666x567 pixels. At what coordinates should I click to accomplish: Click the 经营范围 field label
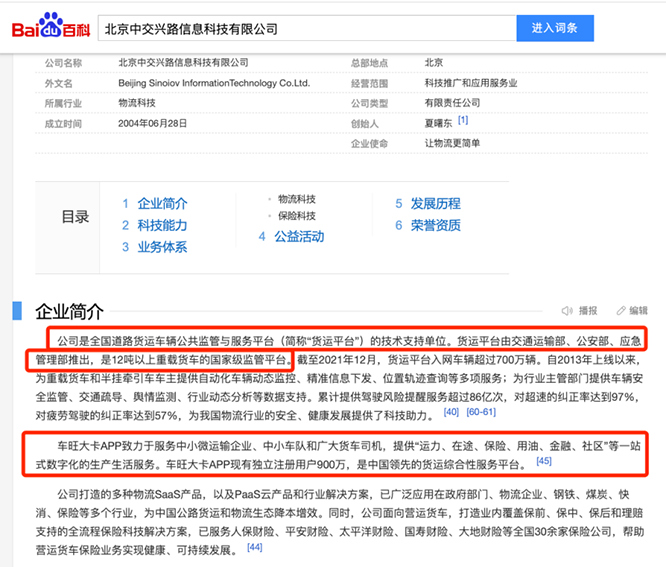click(x=369, y=84)
